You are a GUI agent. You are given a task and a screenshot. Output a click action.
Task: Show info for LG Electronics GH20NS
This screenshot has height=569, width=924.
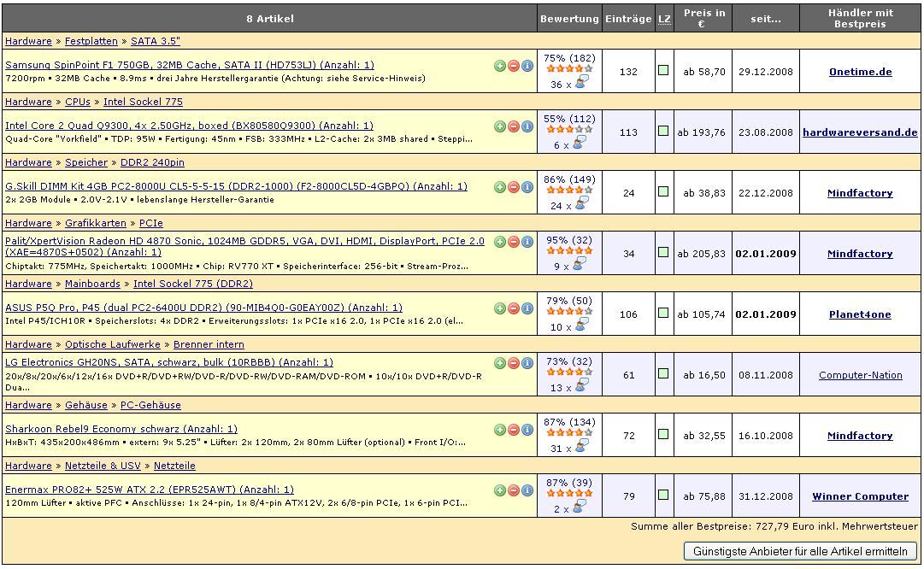coord(527,363)
